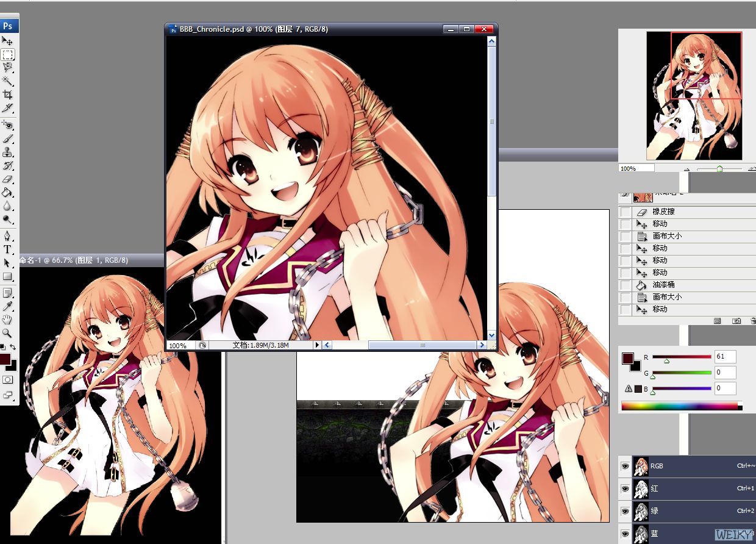This screenshot has width=756, height=544.
Task: Create a new snapshot in History panel
Action: click(x=736, y=320)
